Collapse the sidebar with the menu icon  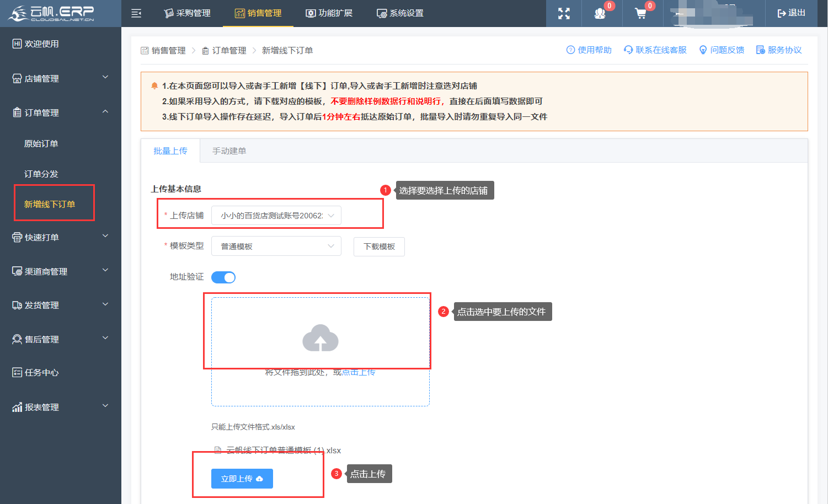tap(136, 13)
